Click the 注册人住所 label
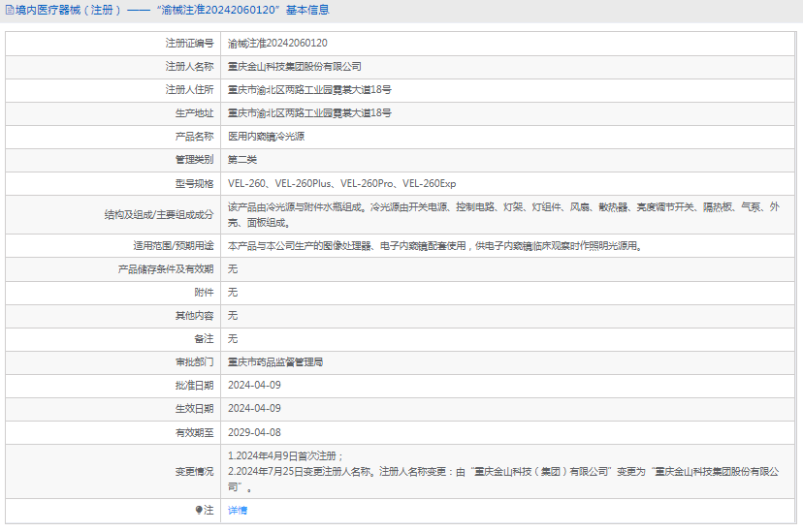The height and width of the screenshot is (532, 803). (189, 89)
